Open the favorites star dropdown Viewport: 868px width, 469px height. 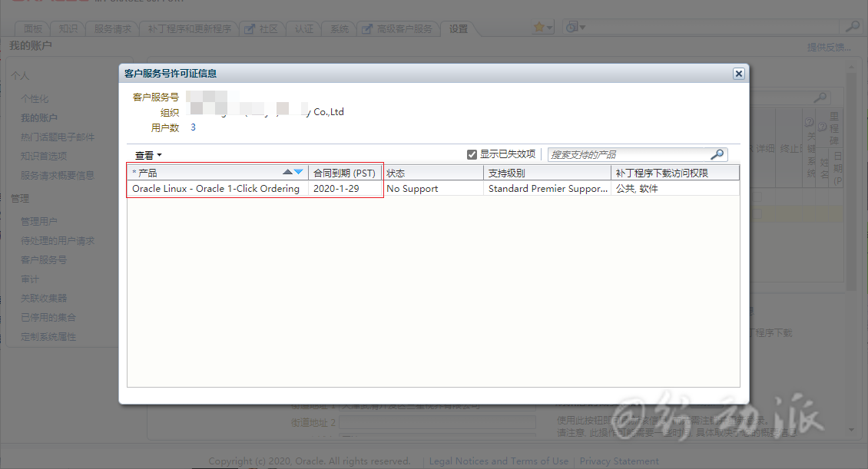pyautogui.click(x=542, y=27)
